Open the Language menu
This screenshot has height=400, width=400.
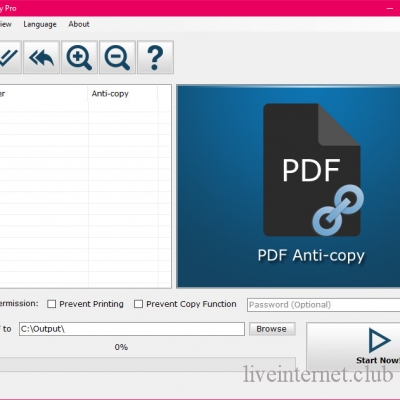(x=40, y=24)
